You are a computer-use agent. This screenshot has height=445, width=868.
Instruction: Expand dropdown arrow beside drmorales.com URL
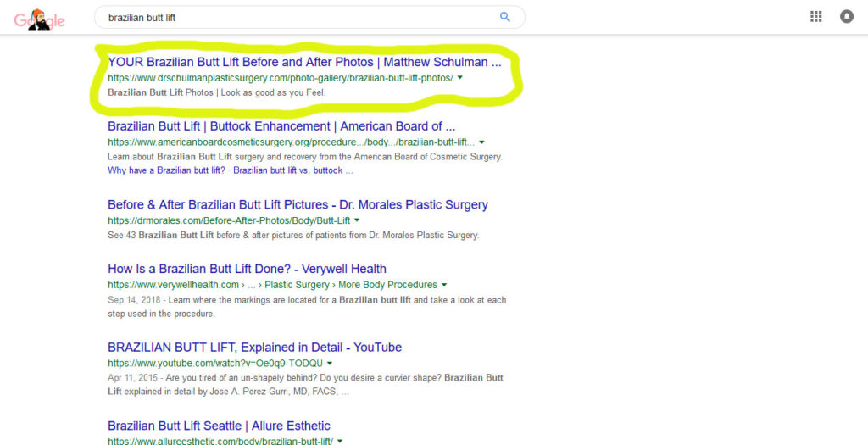(x=357, y=220)
